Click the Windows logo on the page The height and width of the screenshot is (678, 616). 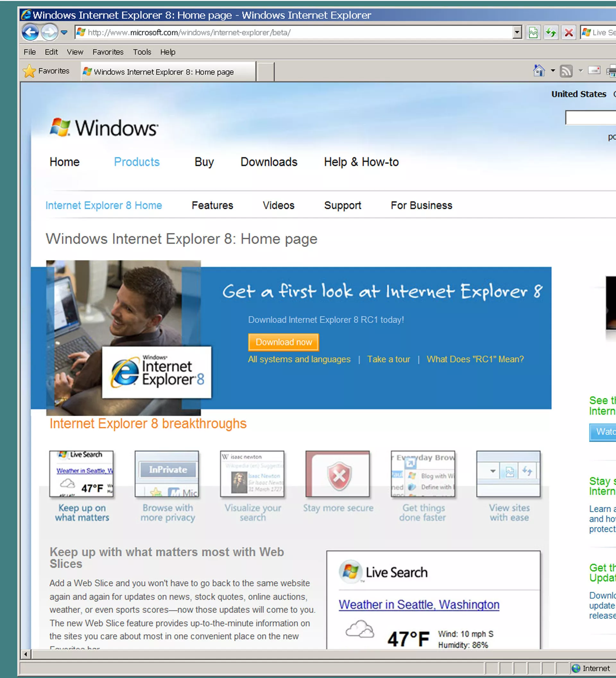[104, 128]
